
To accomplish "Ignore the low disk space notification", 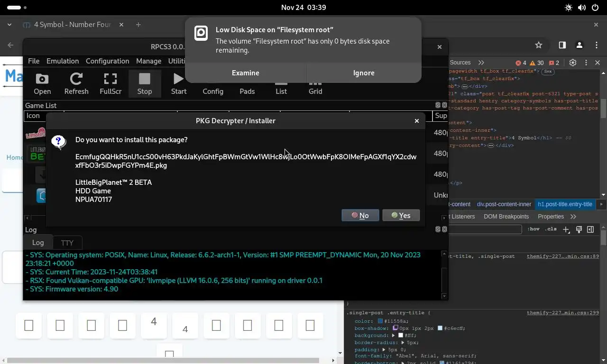I will coord(364,73).
